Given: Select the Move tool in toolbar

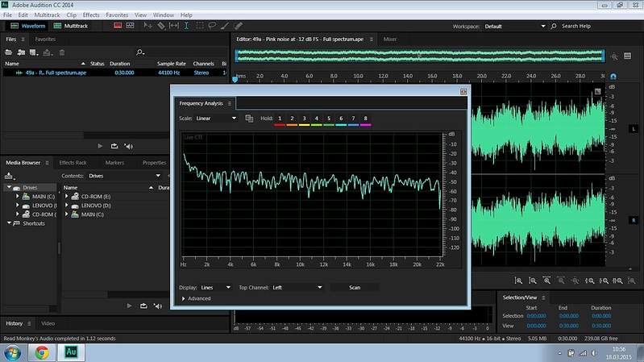Looking at the screenshot, I should (x=147, y=26).
